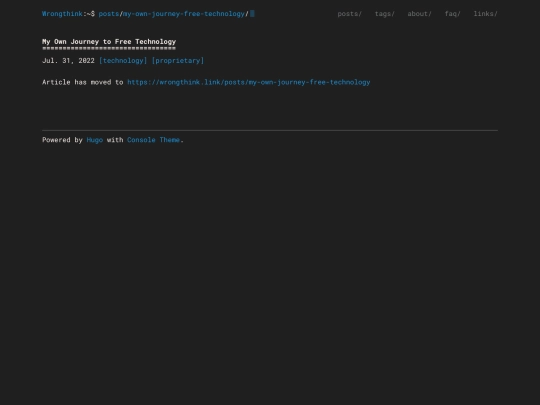Open the Console Theme link
This screenshot has height=405, width=540.
pyautogui.click(x=153, y=140)
